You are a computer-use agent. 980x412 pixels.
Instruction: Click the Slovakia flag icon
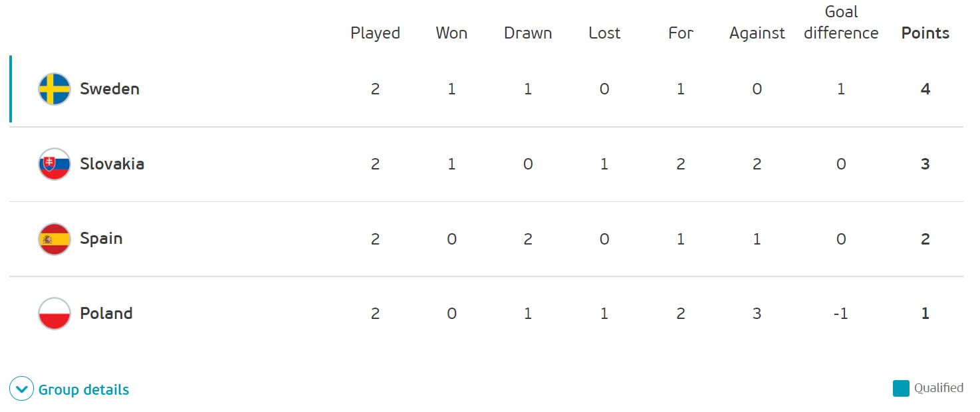click(x=55, y=164)
